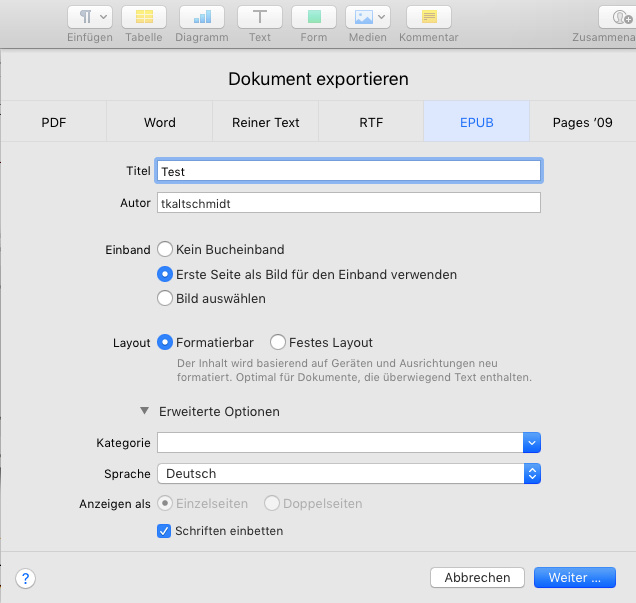
Task: Click the Kommentar note icon
Action: coord(428,17)
